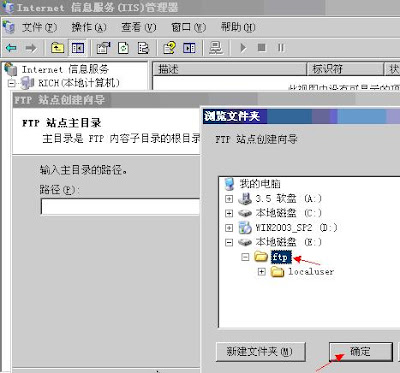This screenshot has height=373, width=400.
Task: Click the Pause item toolbar icon
Action: [281, 48]
